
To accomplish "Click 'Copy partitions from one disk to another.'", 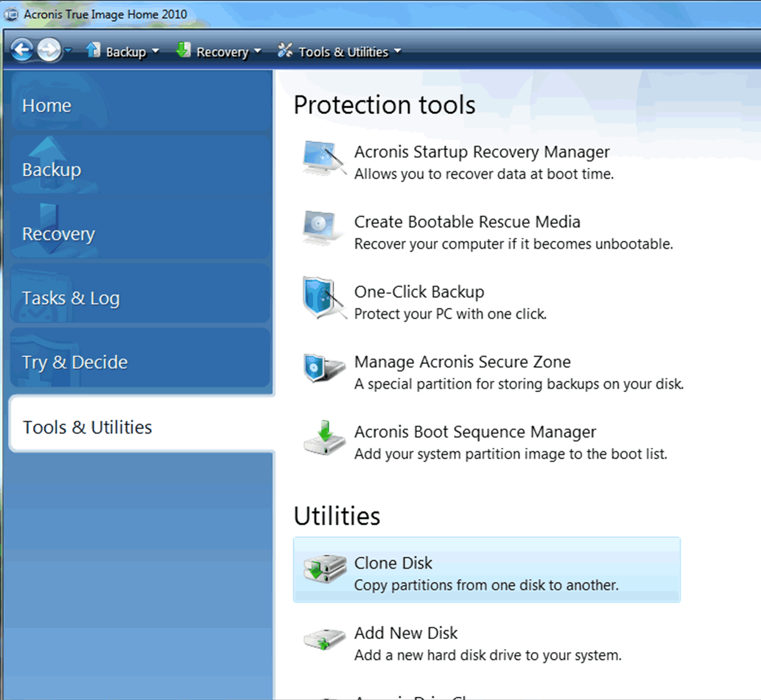I will click(x=487, y=586).
